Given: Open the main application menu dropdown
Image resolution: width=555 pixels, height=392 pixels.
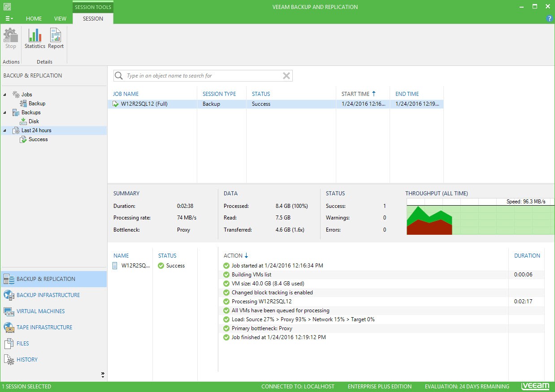Looking at the screenshot, I should 9,18.
